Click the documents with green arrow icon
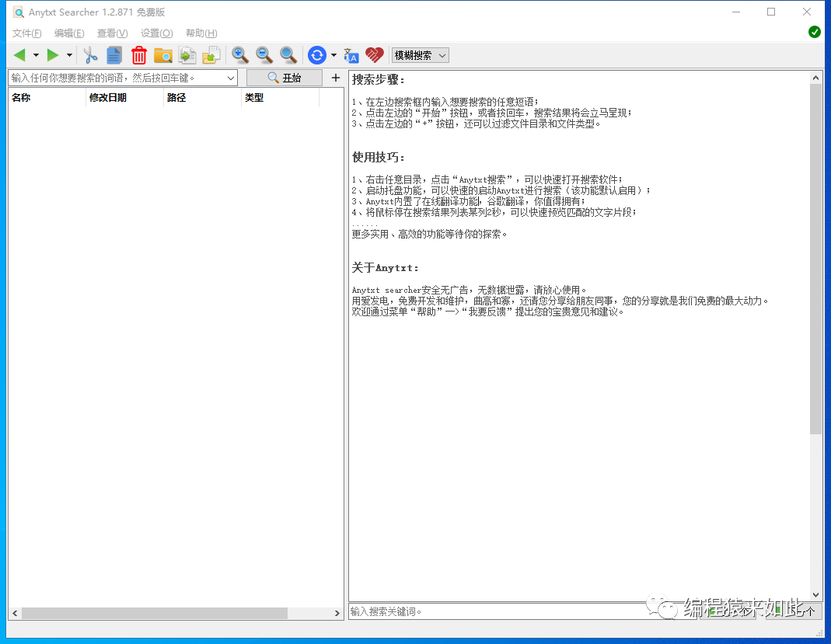Viewport: 831px width, 644px height. 187,55
